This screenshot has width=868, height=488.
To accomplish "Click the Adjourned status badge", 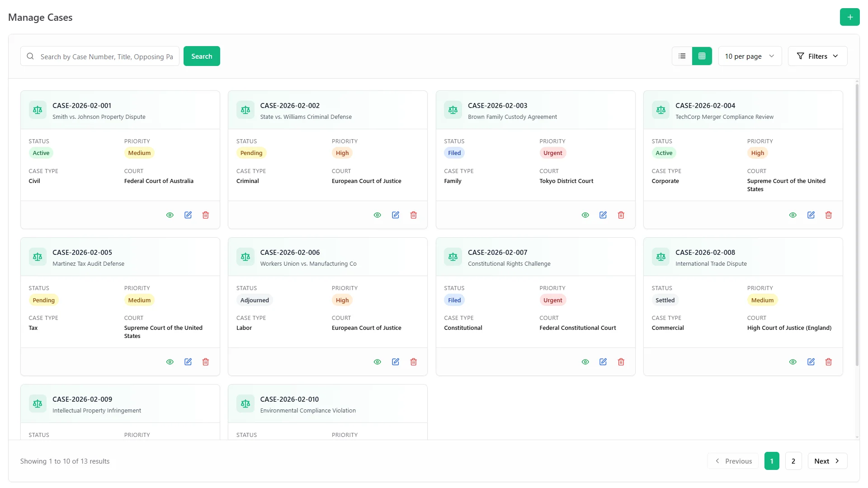I will (255, 300).
